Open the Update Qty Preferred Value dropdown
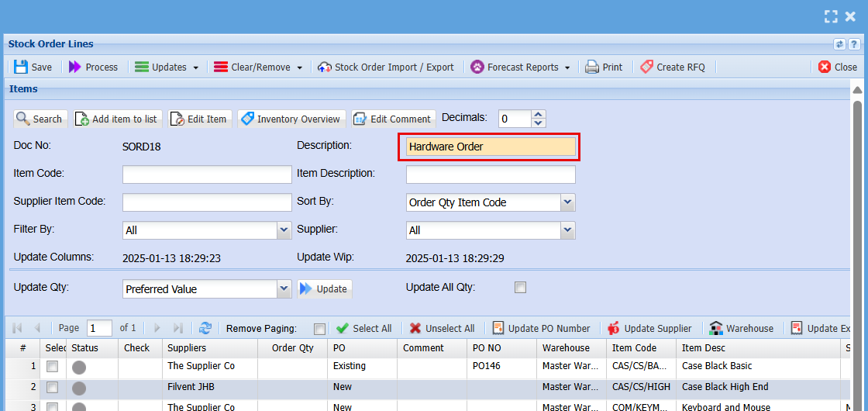 point(284,289)
